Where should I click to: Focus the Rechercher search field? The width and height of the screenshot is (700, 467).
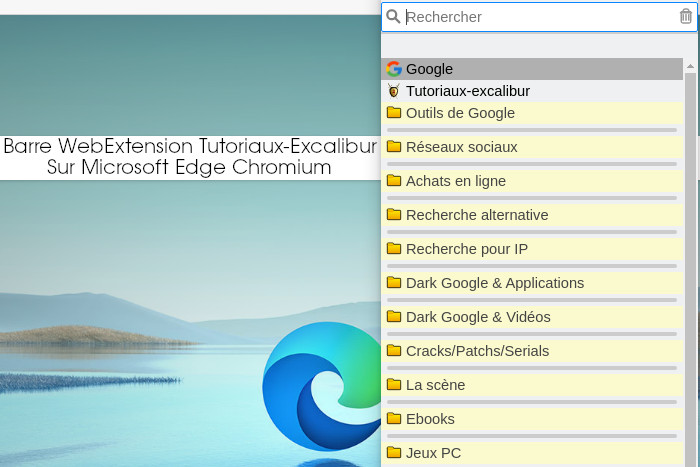tap(540, 17)
